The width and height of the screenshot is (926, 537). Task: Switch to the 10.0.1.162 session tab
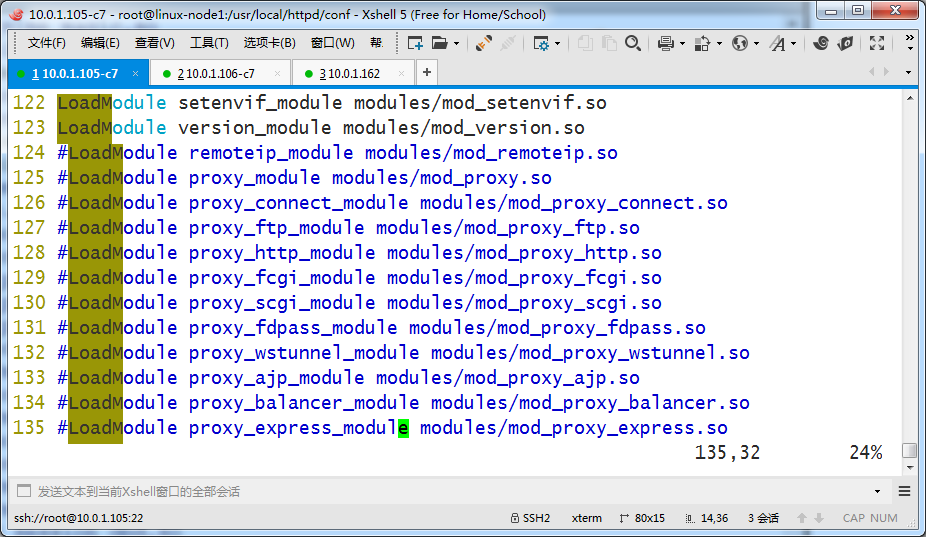click(350, 73)
